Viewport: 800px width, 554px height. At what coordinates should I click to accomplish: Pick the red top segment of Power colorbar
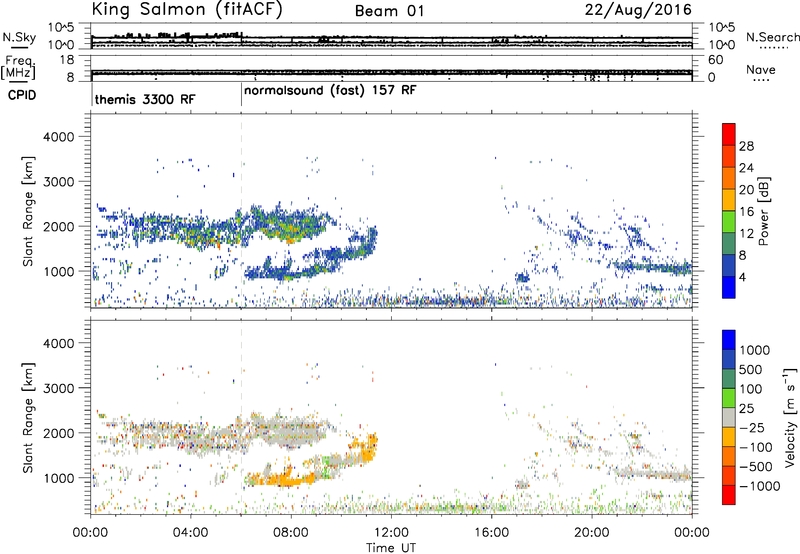(729, 134)
